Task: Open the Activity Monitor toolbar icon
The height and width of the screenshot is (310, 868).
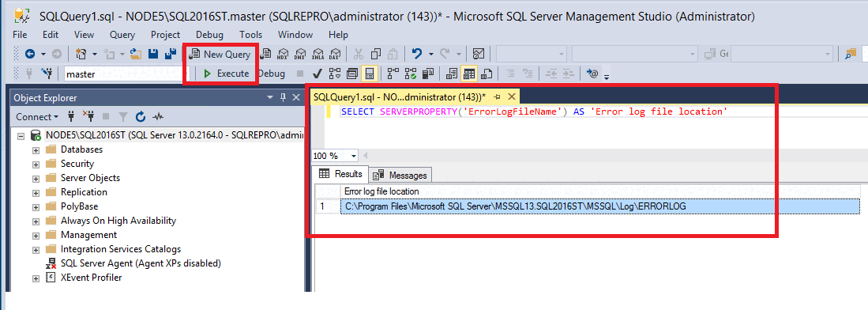Action: [479, 54]
